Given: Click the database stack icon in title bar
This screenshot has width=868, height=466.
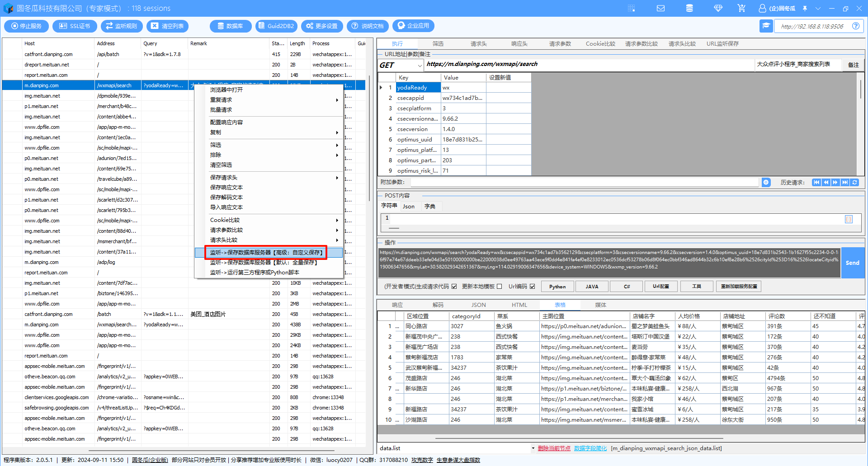Looking at the screenshot, I should 689,8.
